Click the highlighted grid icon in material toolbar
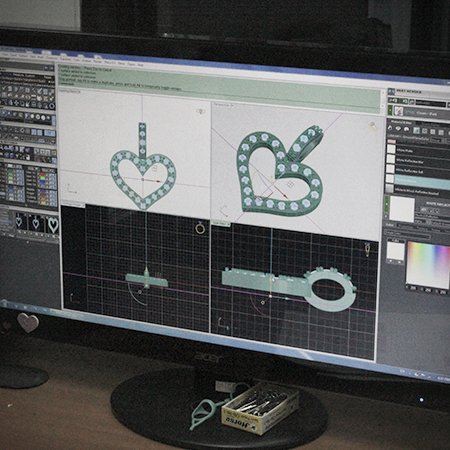This screenshot has width=450, height=450. click(417, 130)
